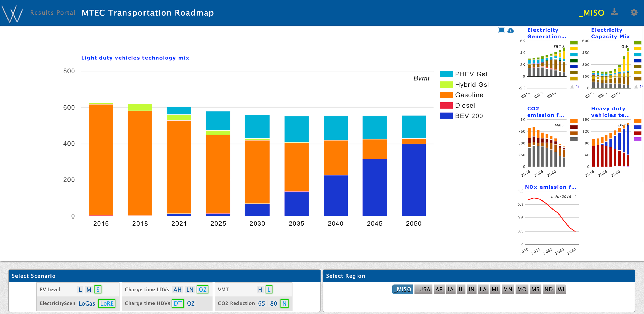The width and height of the screenshot is (644, 314).
Task: Set Charge time LDVs to AH
Action: click(177, 290)
